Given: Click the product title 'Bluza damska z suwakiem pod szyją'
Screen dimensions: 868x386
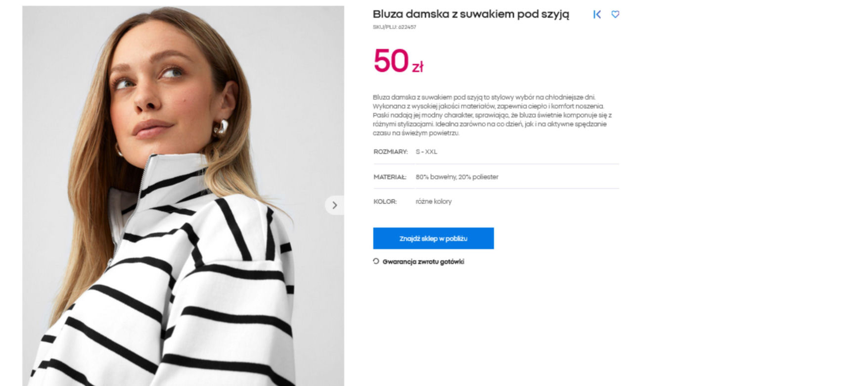Looking at the screenshot, I should tap(471, 14).
